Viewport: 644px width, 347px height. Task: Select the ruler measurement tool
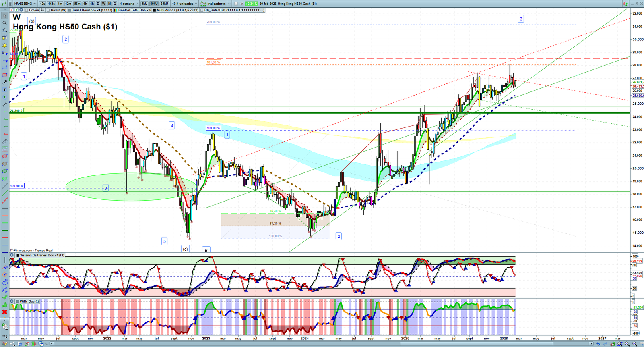pos(4,141)
